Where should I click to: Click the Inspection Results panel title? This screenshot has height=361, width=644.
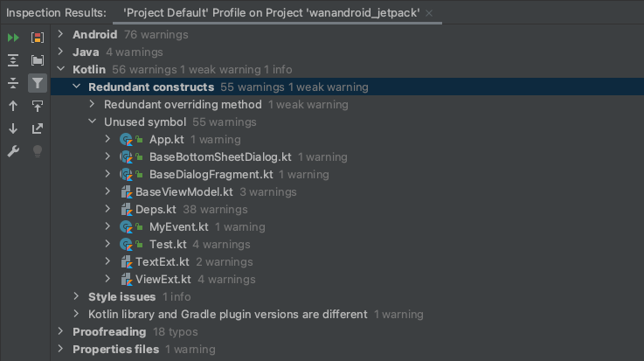click(56, 13)
